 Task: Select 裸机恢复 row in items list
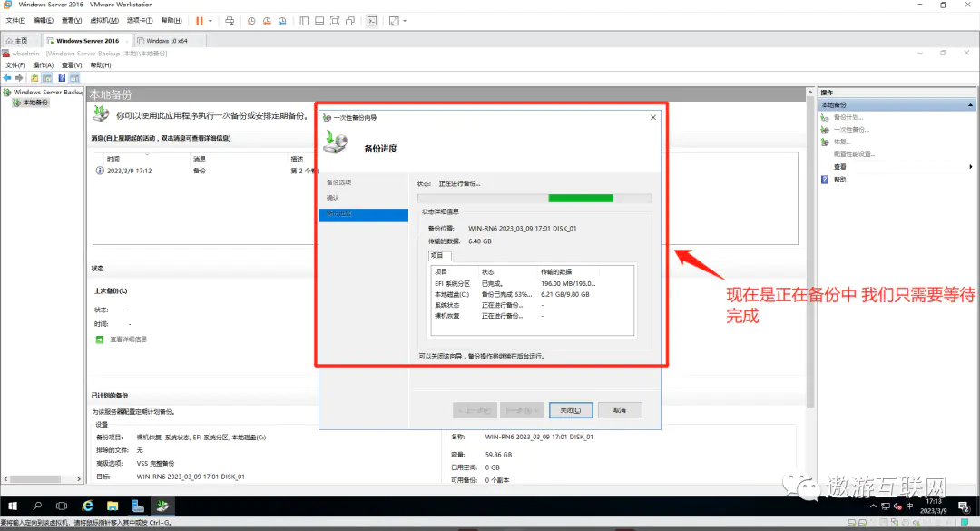(531, 316)
